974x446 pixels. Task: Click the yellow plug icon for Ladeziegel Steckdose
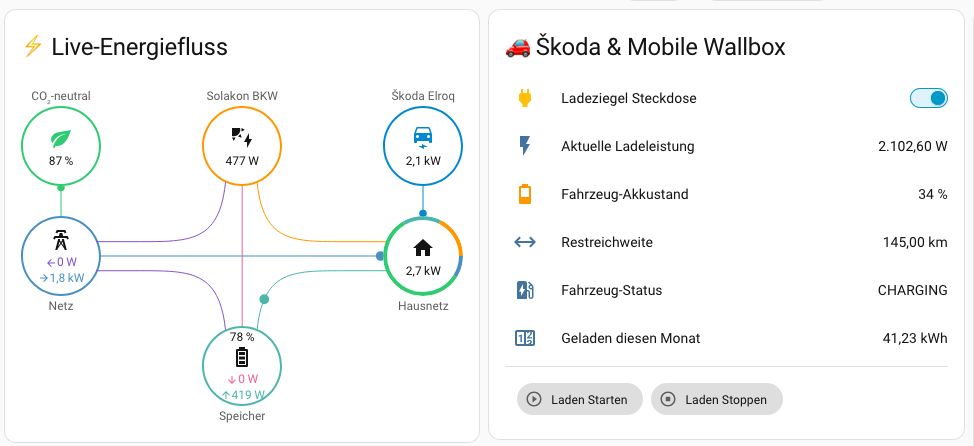pos(525,98)
